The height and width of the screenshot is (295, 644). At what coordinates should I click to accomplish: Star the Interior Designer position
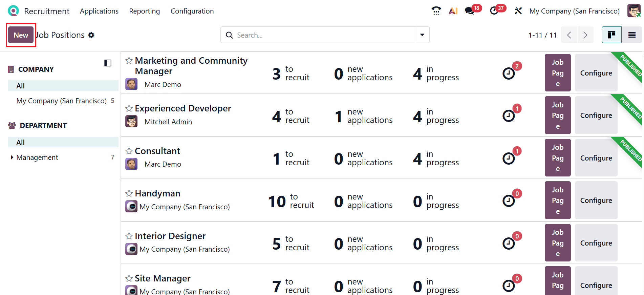click(129, 236)
